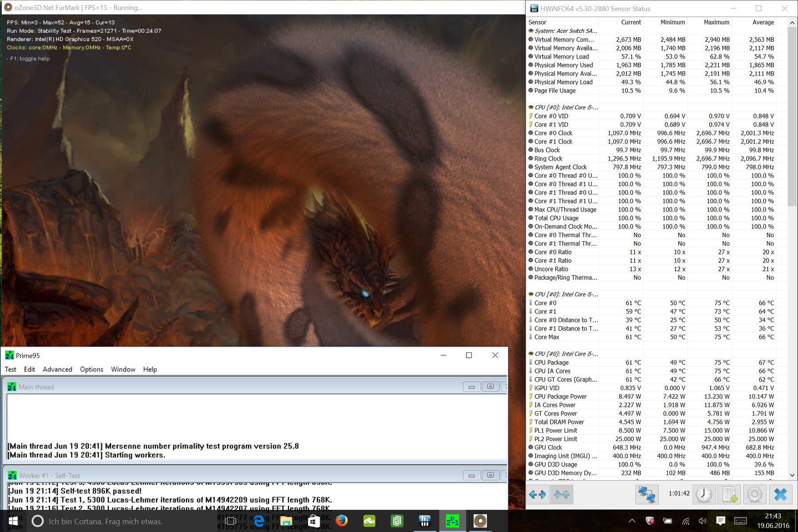798x532 pixels.
Task: Click the Average column header
Action: pos(754,22)
